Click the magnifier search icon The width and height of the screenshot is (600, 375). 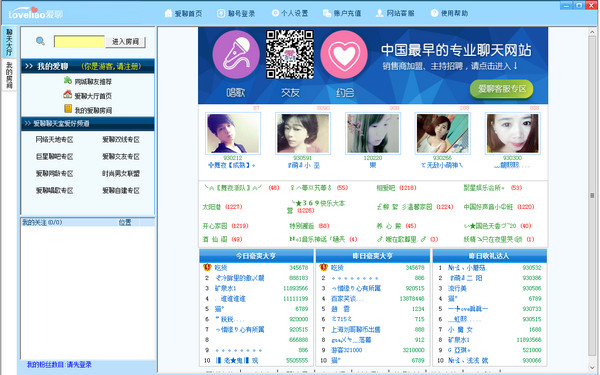[x=40, y=41]
